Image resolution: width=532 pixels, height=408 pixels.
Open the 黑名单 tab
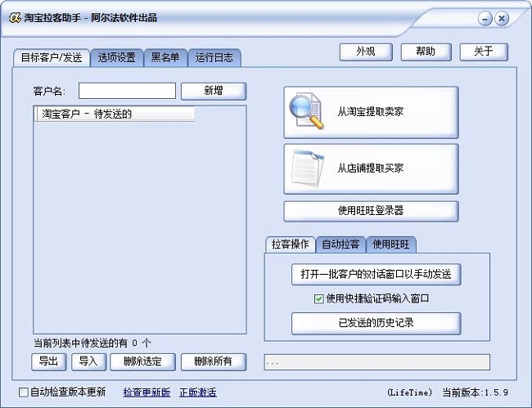[165, 57]
